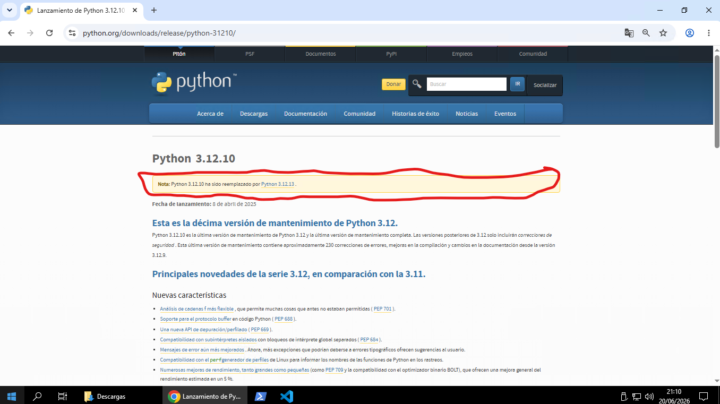The height and width of the screenshot is (404, 720).
Task: Open Descargas folder in taskbar
Action: 105,396
